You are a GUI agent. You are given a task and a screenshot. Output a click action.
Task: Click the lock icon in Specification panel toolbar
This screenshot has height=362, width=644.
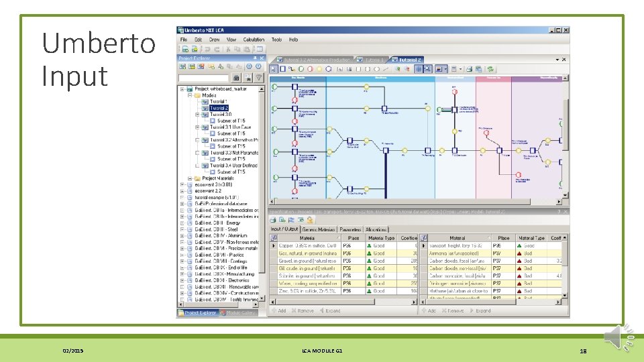(x=310, y=220)
